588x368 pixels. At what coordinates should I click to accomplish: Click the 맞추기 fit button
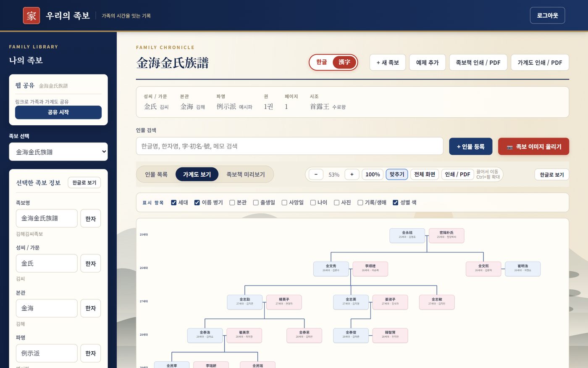coord(397,175)
